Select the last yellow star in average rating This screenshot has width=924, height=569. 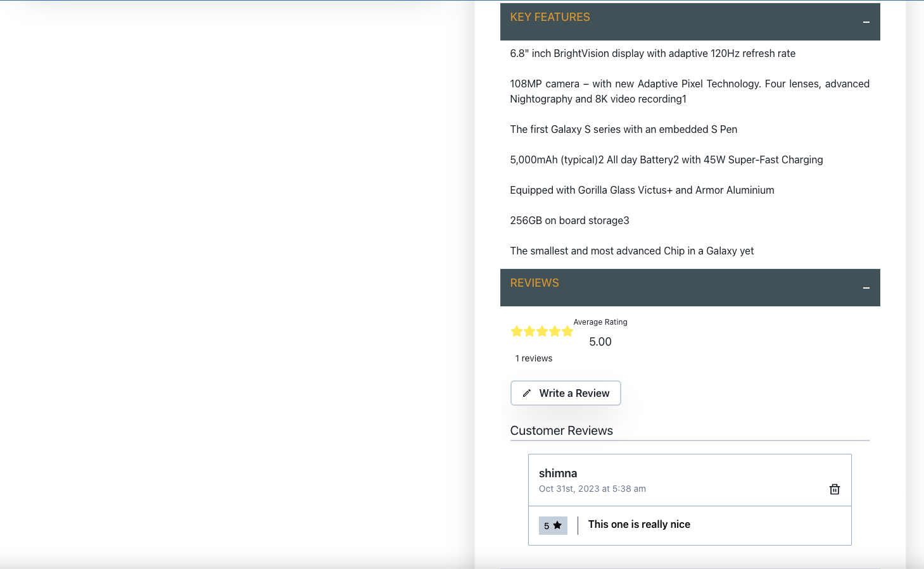pos(567,330)
